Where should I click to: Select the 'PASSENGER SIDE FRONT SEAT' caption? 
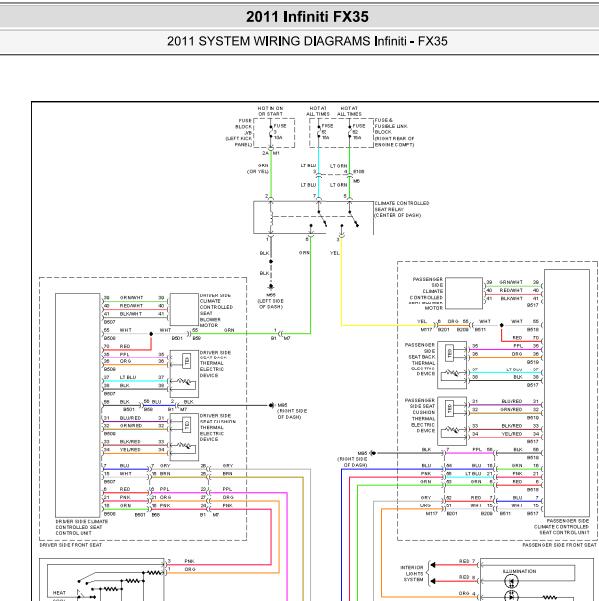(x=560, y=545)
